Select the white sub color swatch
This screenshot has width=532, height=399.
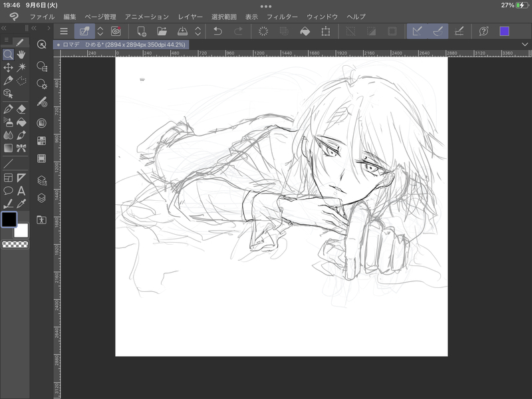click(x=22, y=231)
